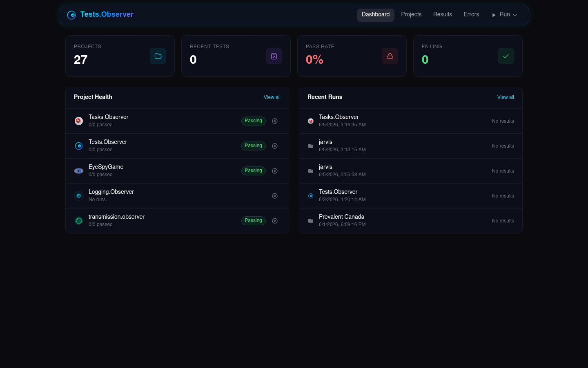The image size is (588, 368).
Task: Click the Project Health panel heading
Action: (x=93, y=97)
